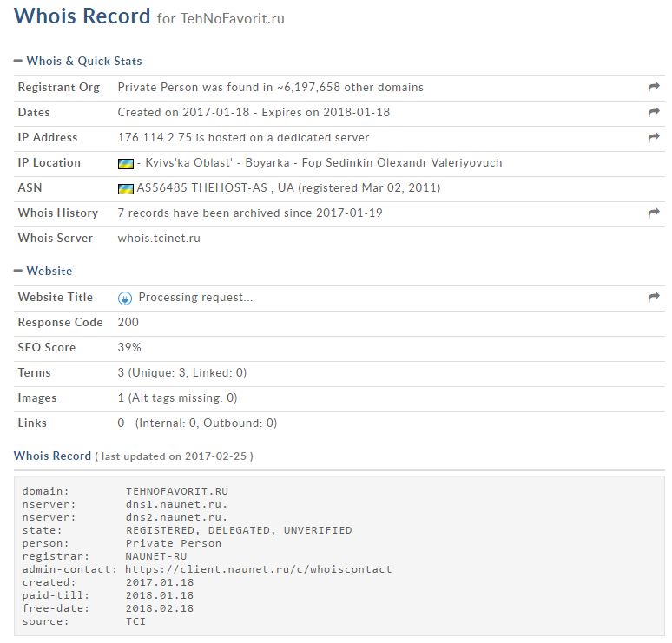The width and height of the screenshot is (672, 643).
Task: Click the Ukraine flag in ASN row
Action: coord(126,189)
